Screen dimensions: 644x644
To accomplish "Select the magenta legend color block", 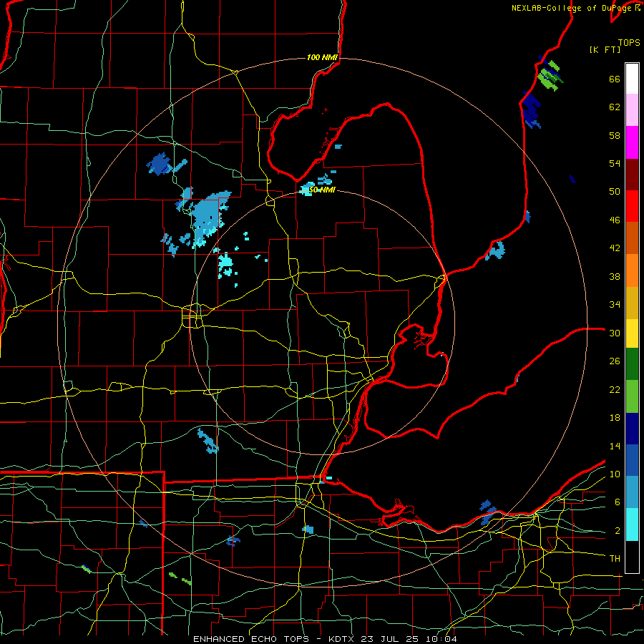I will (x=632, y=142).
